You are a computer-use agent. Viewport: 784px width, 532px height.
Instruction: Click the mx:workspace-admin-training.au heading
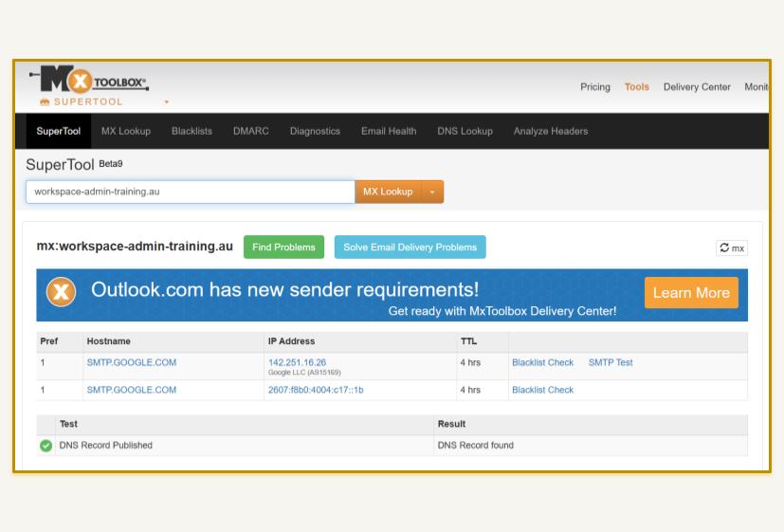[x=135, y=246]
